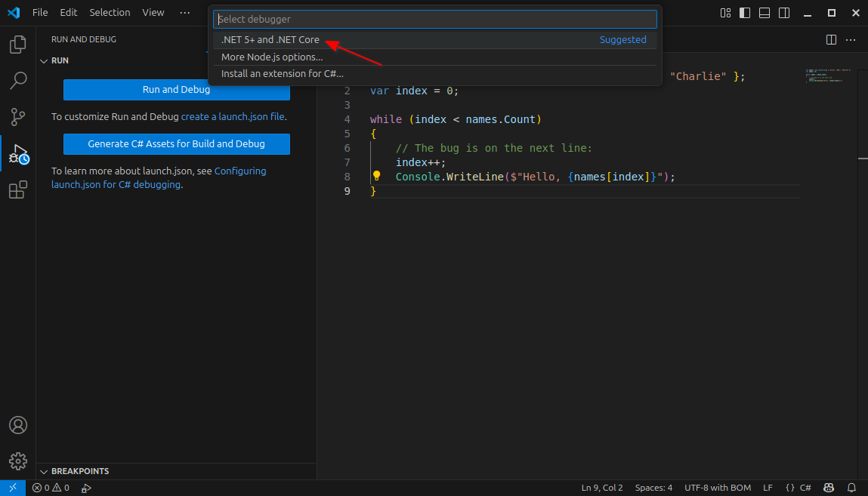Click the while loop condition line
The width and height of the screenshot is (868, 496).
coord(456,119)
